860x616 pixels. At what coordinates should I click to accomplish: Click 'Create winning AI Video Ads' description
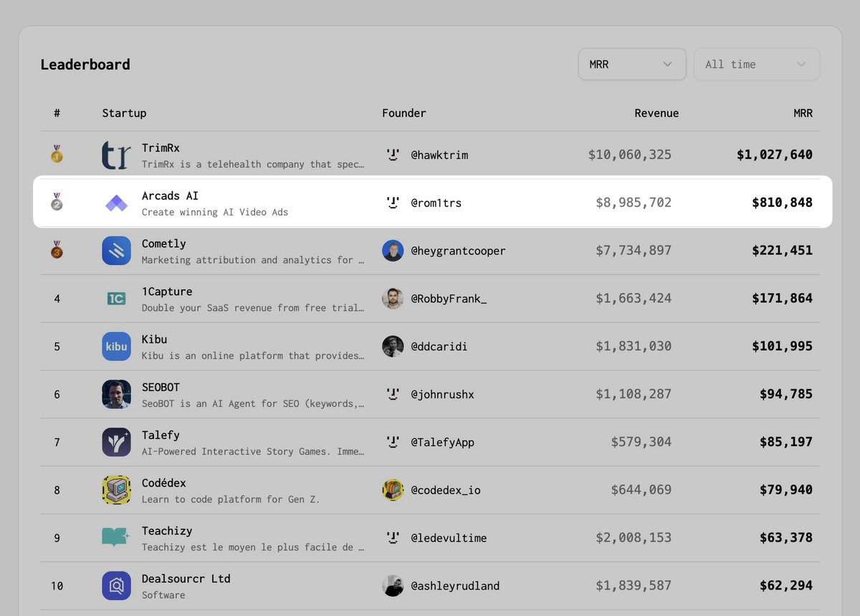[215, 212]
